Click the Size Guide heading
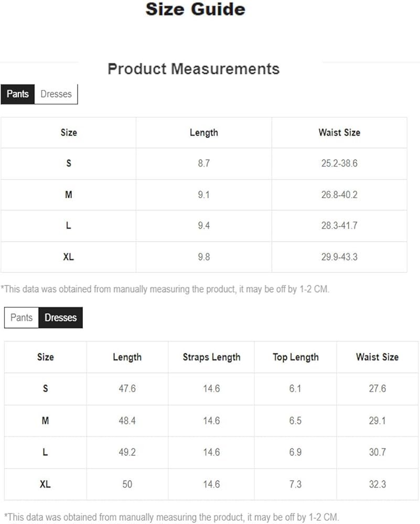Screen dimensions: 420x524 click(195, 9)
